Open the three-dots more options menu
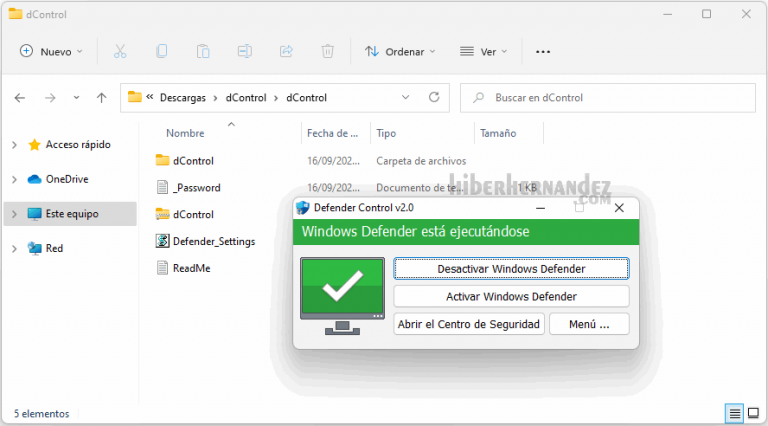The width and height of the screenshot is (768, 426). pos(543,51)
